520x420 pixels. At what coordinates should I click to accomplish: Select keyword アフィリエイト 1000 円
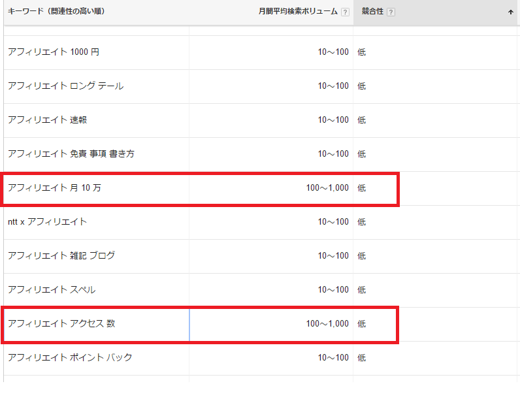point(54,52)
